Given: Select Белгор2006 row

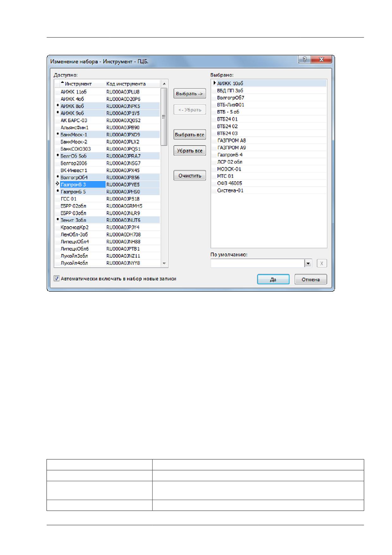Looking at the screenshot, I should (x=107, y=163).
